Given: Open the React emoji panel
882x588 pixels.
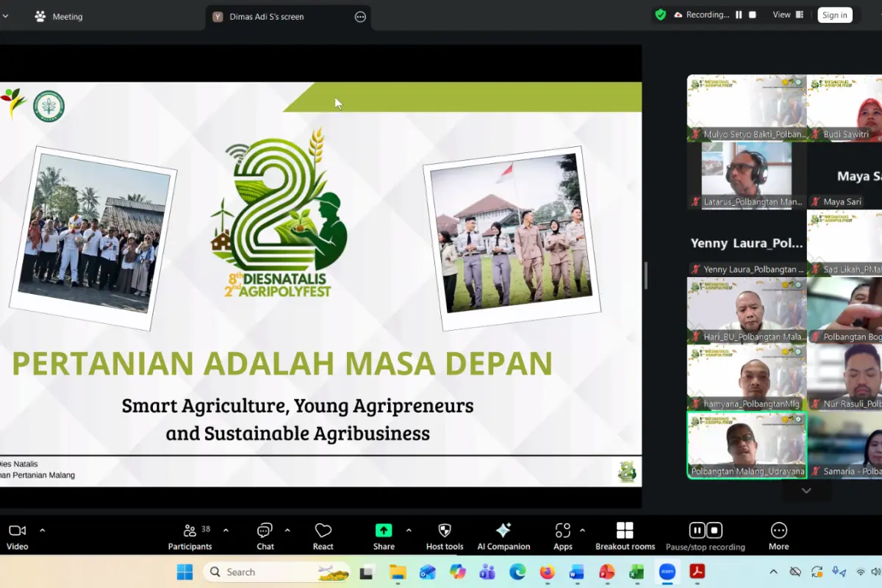Looking at the screenshot, I should [323, 535].
